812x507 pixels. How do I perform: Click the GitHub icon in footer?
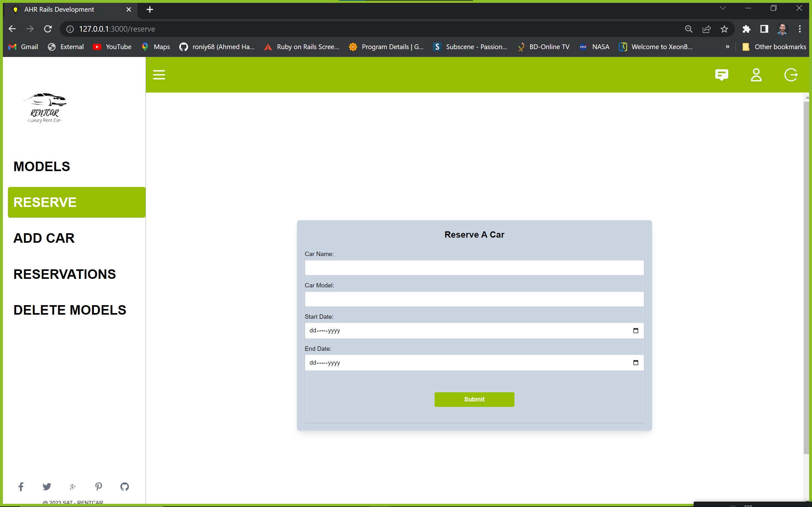[x=124, y=486]
